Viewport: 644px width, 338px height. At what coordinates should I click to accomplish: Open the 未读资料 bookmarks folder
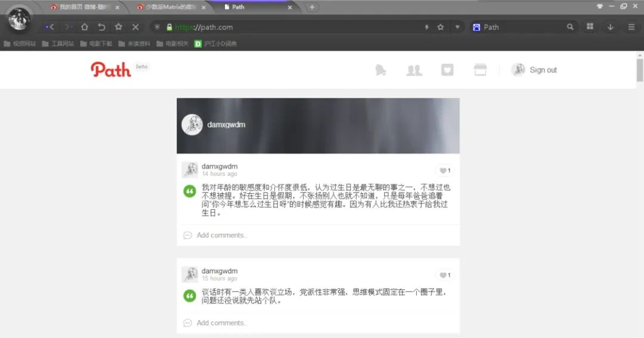pyautogui.click(x=135, y=44)
